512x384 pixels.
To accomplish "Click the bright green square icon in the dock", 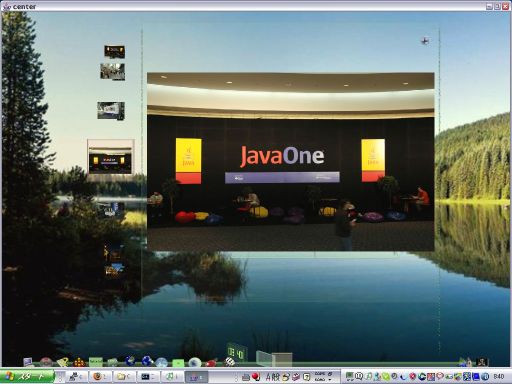I will (178, 363).
